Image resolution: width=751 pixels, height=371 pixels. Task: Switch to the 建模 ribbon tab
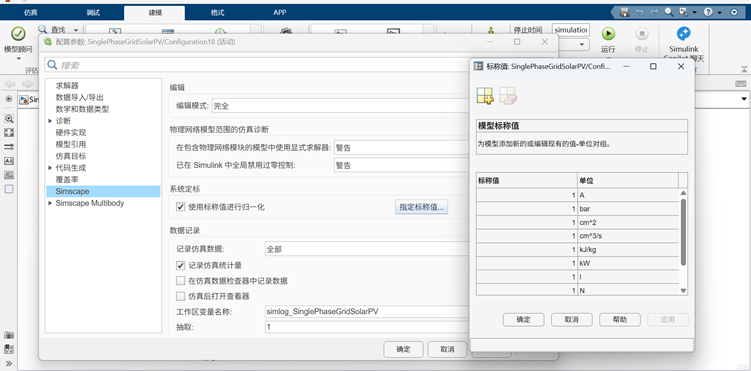(154, 12)
